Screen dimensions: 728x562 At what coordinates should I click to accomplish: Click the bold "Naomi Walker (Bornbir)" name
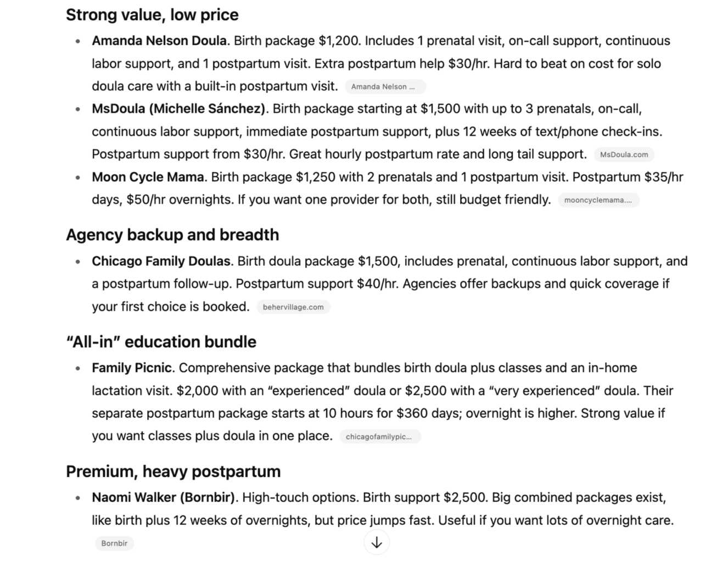click(163, 498)
